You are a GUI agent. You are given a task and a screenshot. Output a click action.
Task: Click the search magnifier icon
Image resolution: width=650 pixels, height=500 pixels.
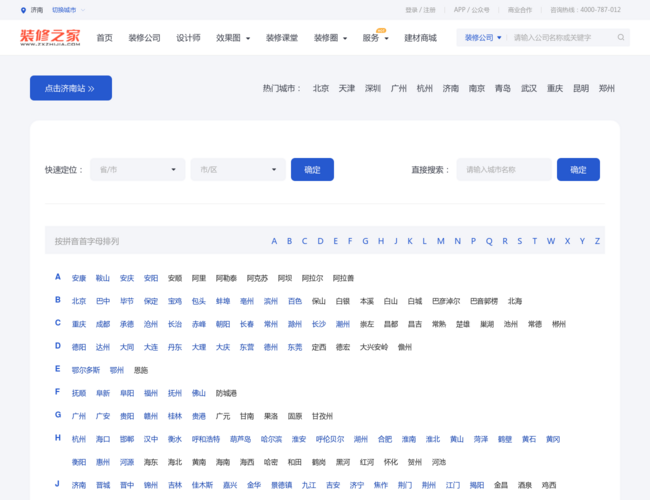[621, 38]
